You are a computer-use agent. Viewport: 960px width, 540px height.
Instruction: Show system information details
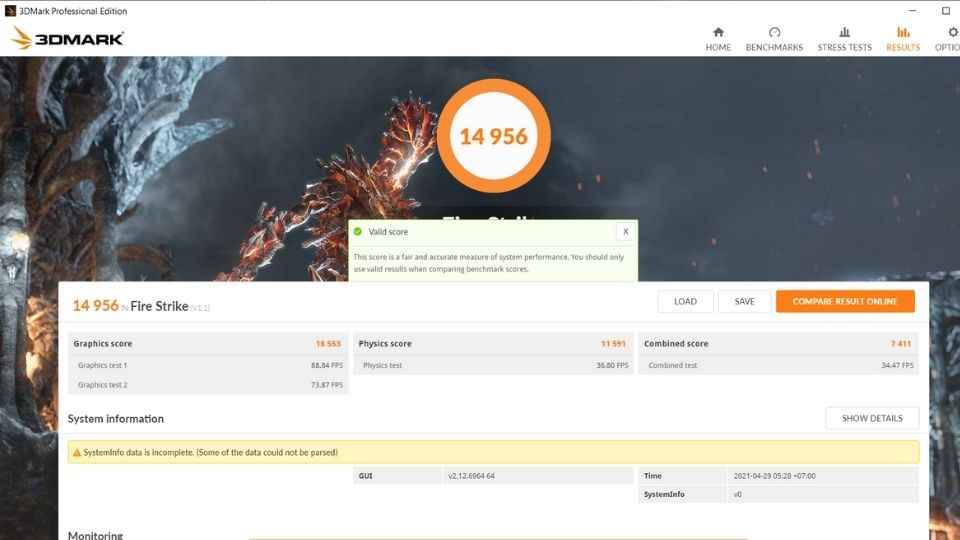point(872,418)
